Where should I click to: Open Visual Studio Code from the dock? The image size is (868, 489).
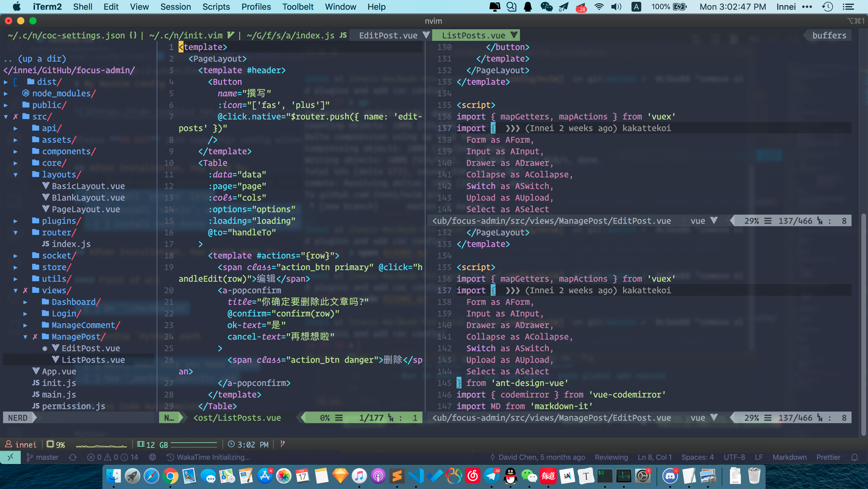coord(416,476)
